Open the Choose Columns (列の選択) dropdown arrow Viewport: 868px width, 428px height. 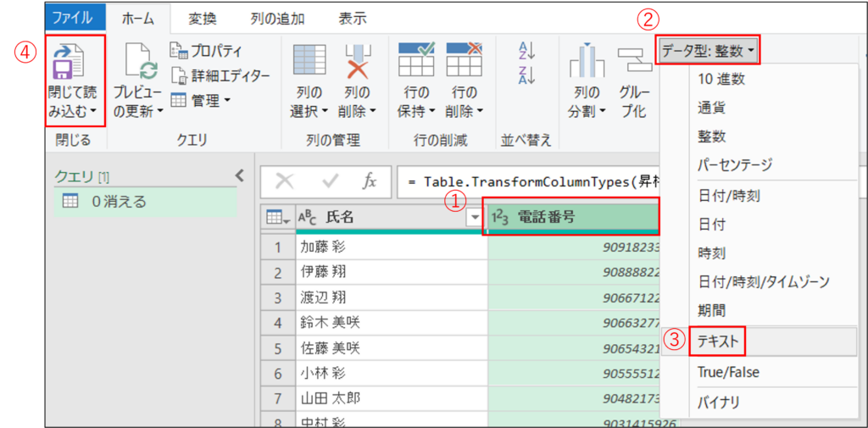[325, 111]
